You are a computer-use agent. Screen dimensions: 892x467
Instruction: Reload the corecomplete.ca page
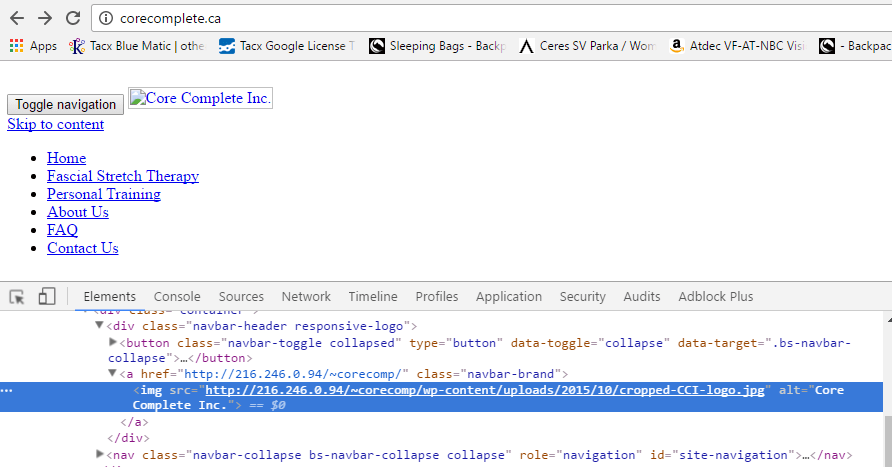tap(73, 18)
